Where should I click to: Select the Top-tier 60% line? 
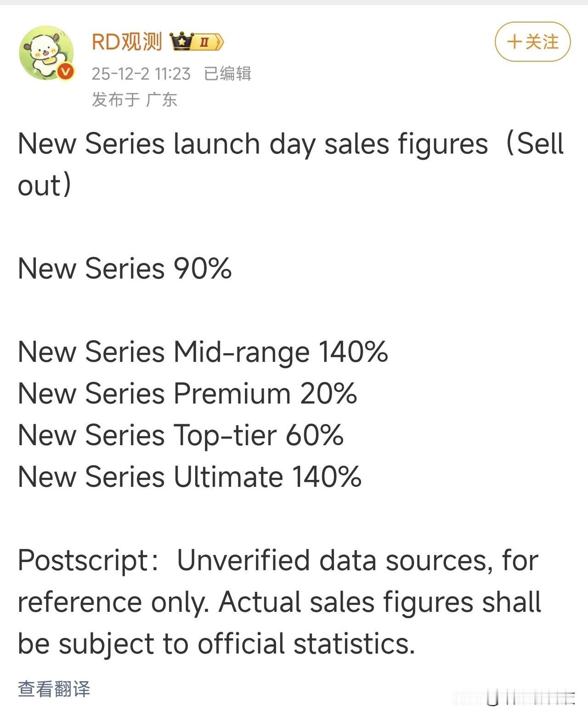(x=181, y=435)
